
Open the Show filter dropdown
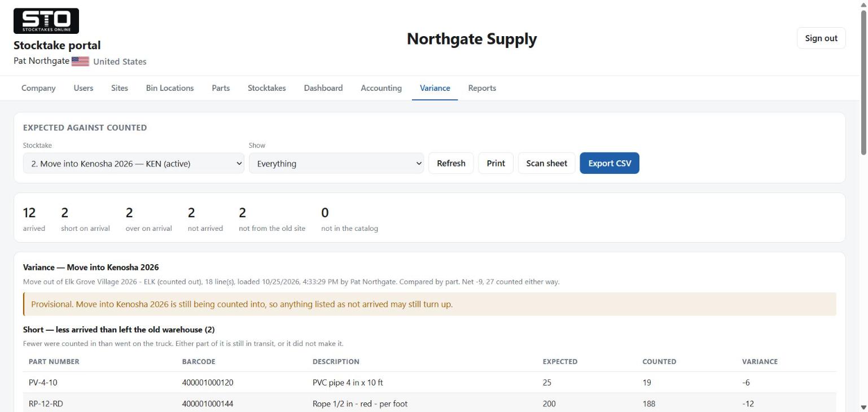(336, 163)
